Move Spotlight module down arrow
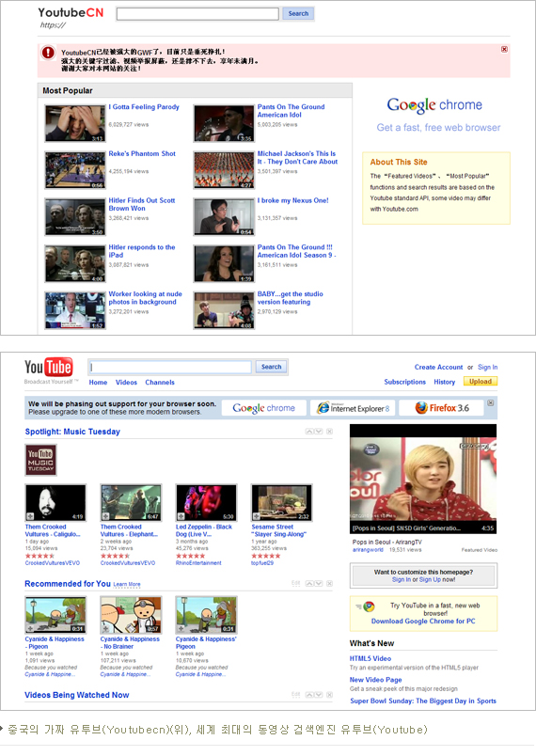 point(318,432)
